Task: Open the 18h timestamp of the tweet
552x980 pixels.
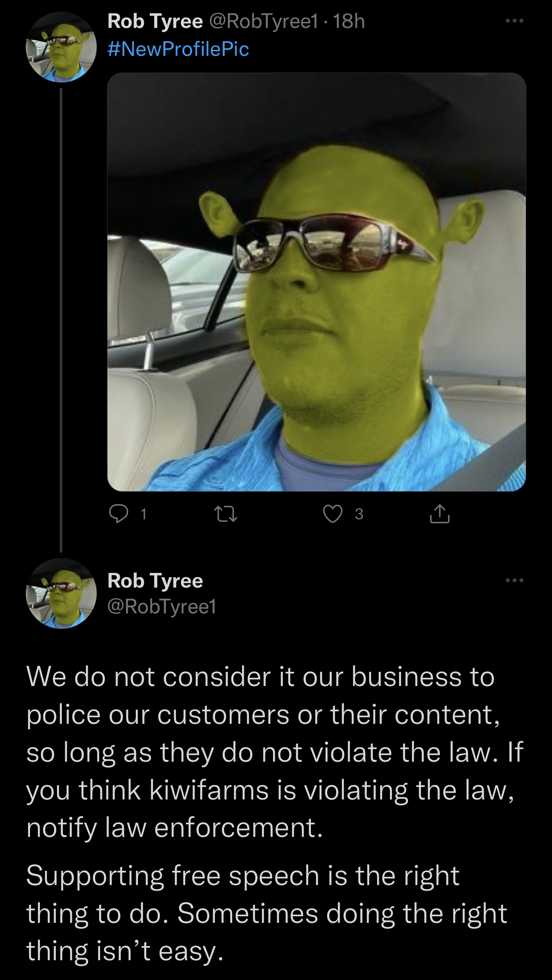Action: [349, 21]
